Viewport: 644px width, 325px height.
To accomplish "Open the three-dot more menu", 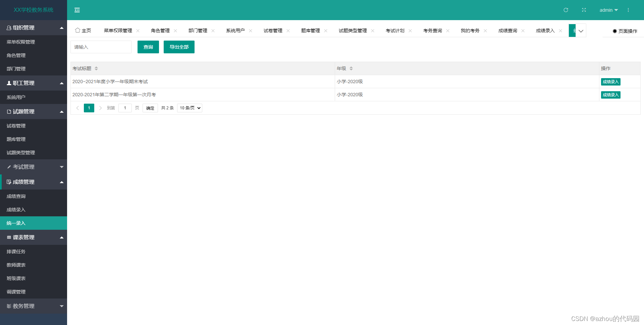I will (x=628, y=10).
